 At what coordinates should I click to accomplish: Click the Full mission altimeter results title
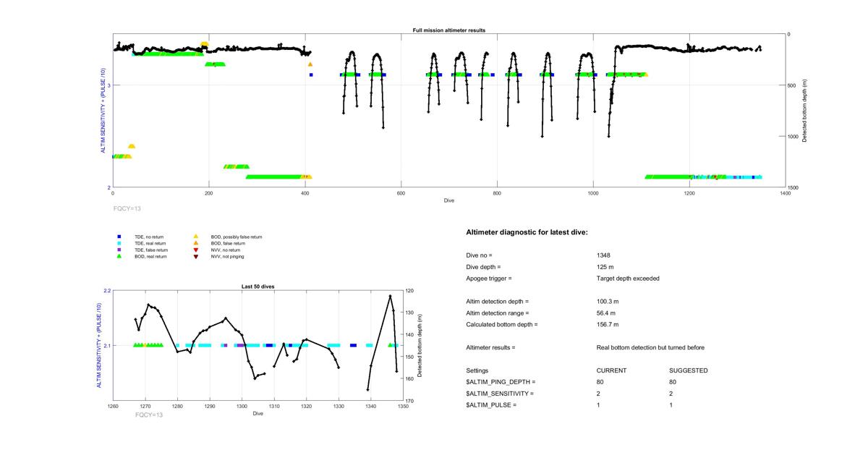pyautogui.click(x=448, y=30)
